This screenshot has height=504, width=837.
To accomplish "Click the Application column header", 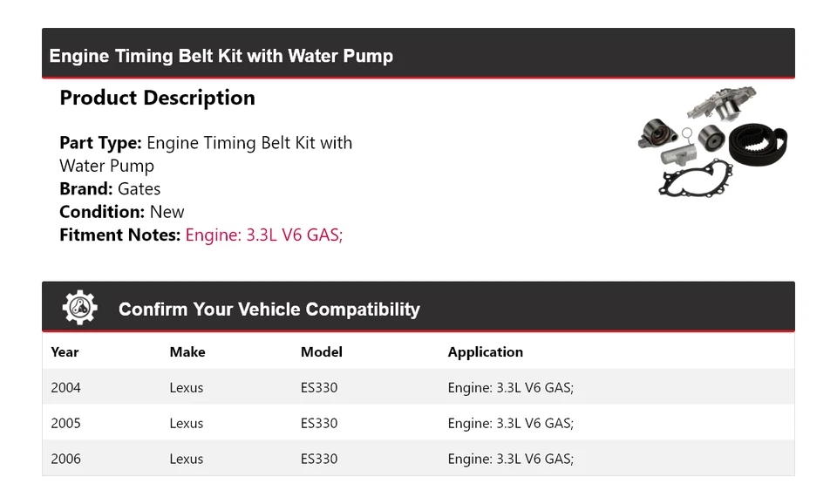I will click(x=486, y=352).
